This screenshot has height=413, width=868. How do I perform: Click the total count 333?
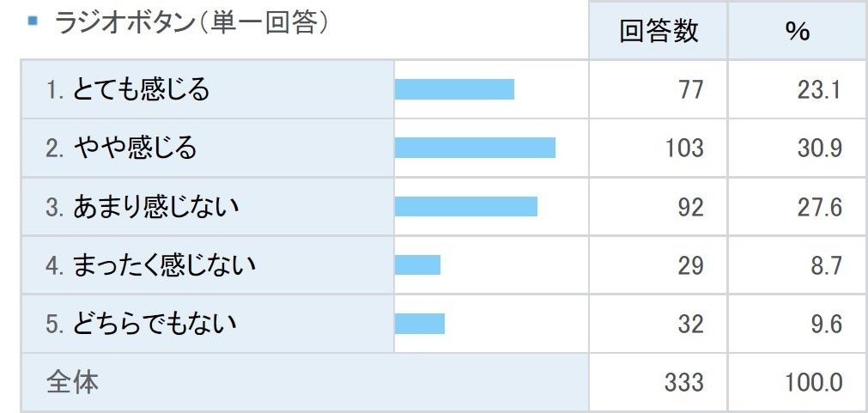pyautogui.click(x=684, y=382)
